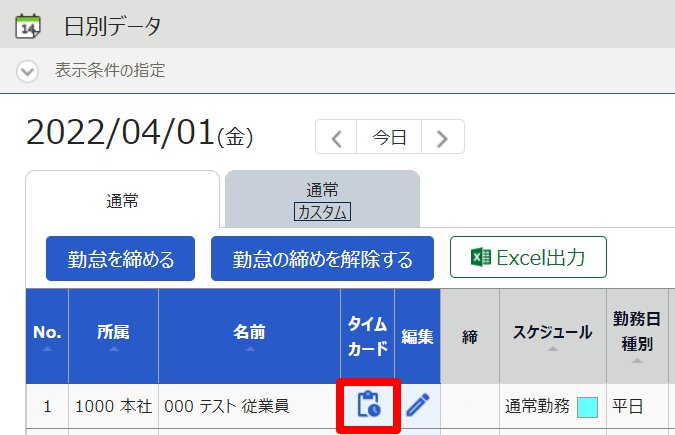Go to the previous day arrow

pyautogui.click(x=336, y=137)
